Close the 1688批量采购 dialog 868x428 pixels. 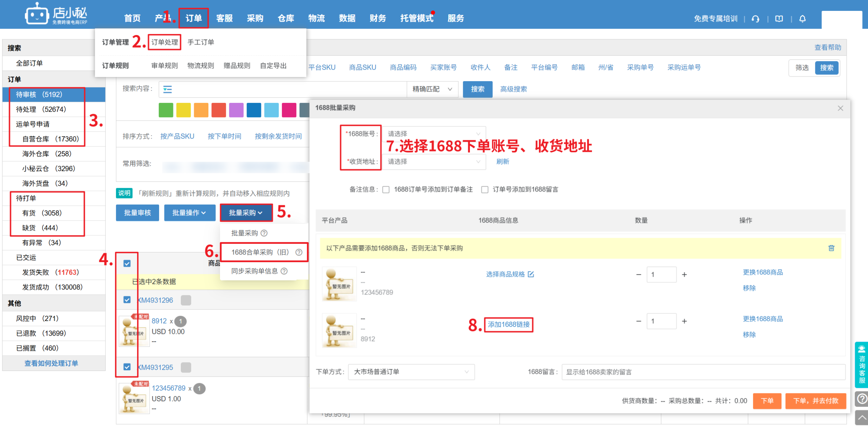(840, 108)
